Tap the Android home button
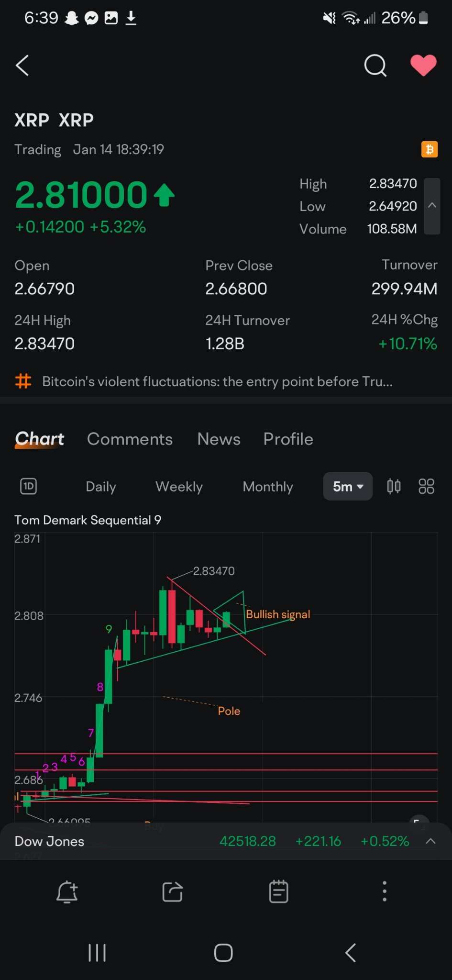The height and width of the screenshot is (980, 452). 223,953
